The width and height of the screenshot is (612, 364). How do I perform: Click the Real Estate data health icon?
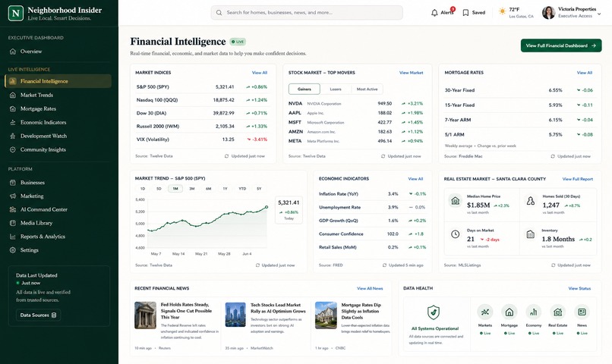click(558, 312)
